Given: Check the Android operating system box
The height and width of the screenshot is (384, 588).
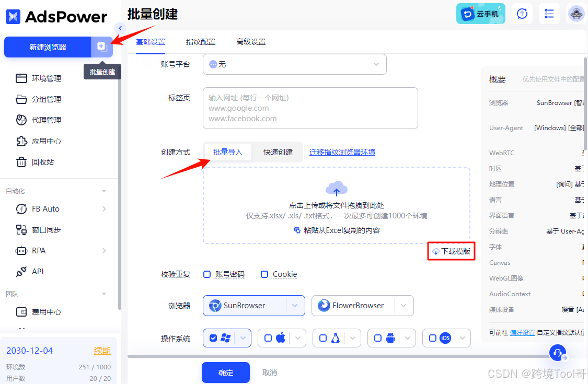Looking at the screenshot, I should pyautogui.click(x=377, y=338).
